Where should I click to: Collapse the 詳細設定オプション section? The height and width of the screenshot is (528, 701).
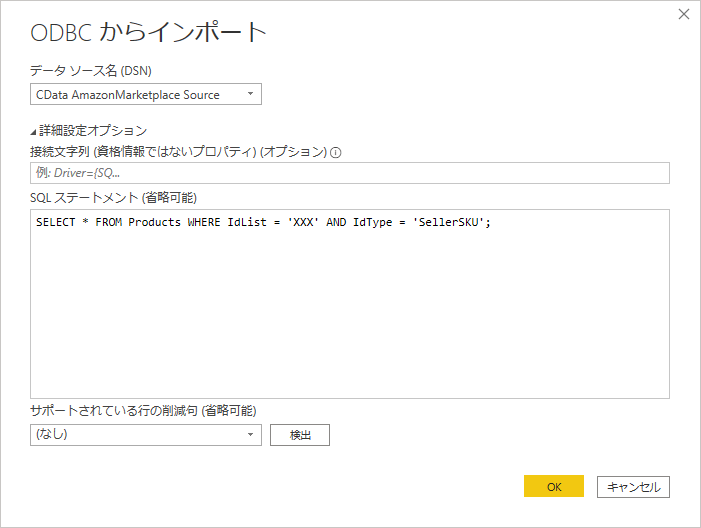pos(89,131)
